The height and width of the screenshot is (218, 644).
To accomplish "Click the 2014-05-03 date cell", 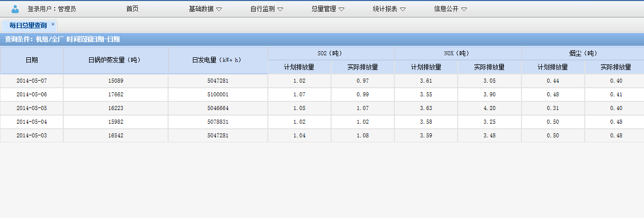I will pos(31,135).
